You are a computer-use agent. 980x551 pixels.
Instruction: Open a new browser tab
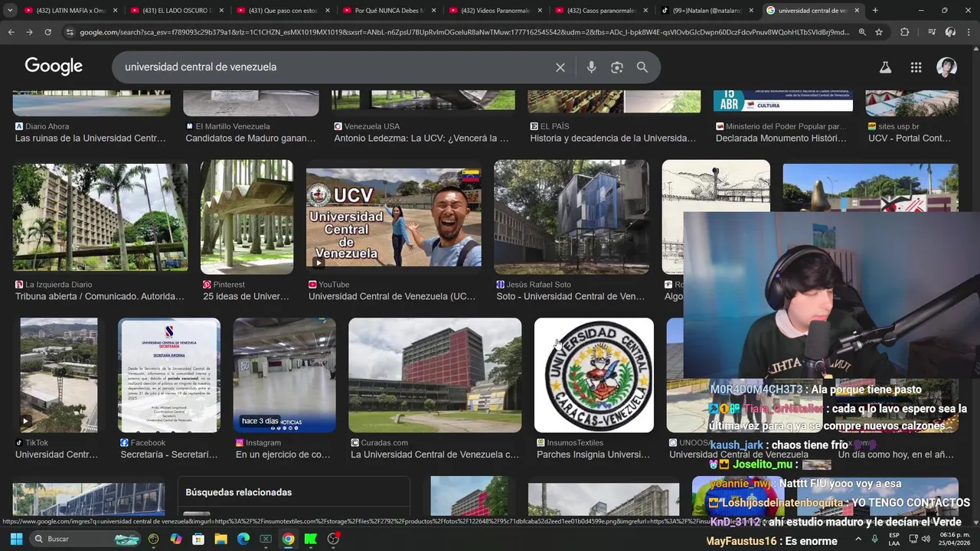pos(875,11)
